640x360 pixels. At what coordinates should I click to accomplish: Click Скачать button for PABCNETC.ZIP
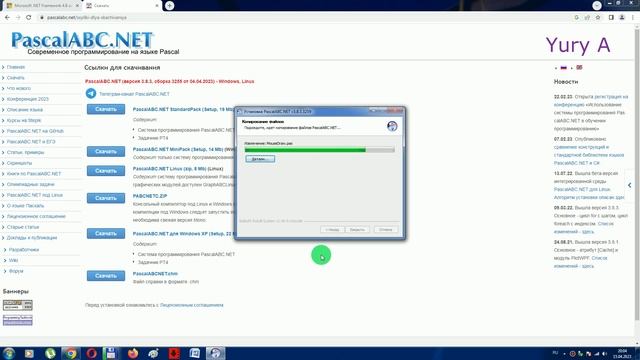[x=106, y=198]
